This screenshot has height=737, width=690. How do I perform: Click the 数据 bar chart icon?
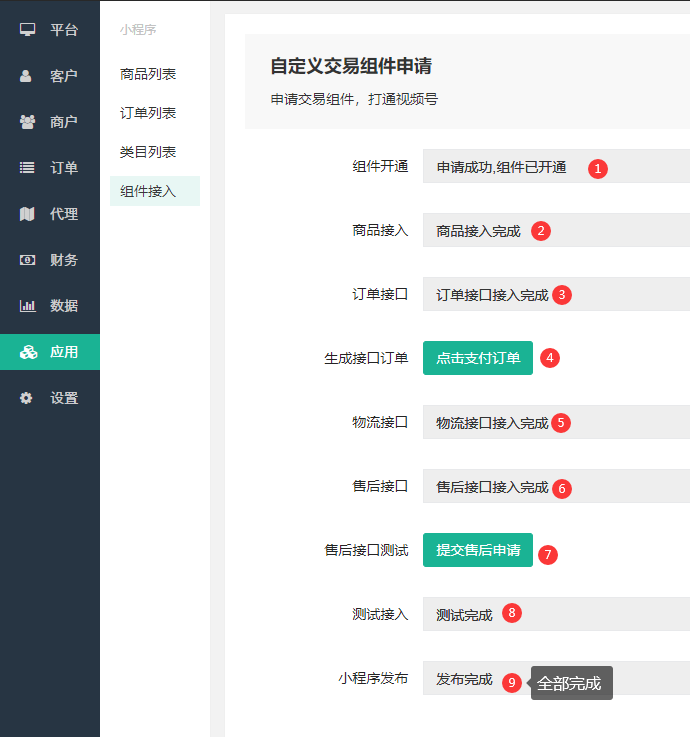27,306
